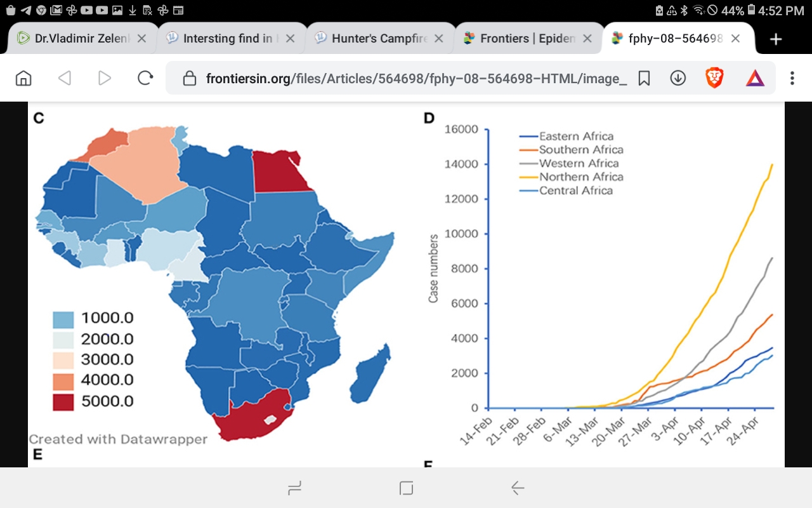Open a new tab with plus button
This screenshot has width=812, height=508.
[775, 39]
